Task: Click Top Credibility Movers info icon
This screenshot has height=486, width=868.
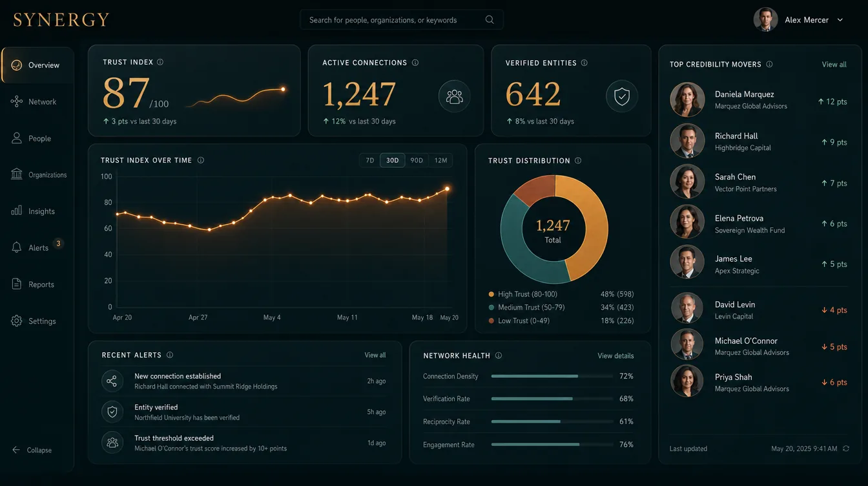Action: (769, 65)
